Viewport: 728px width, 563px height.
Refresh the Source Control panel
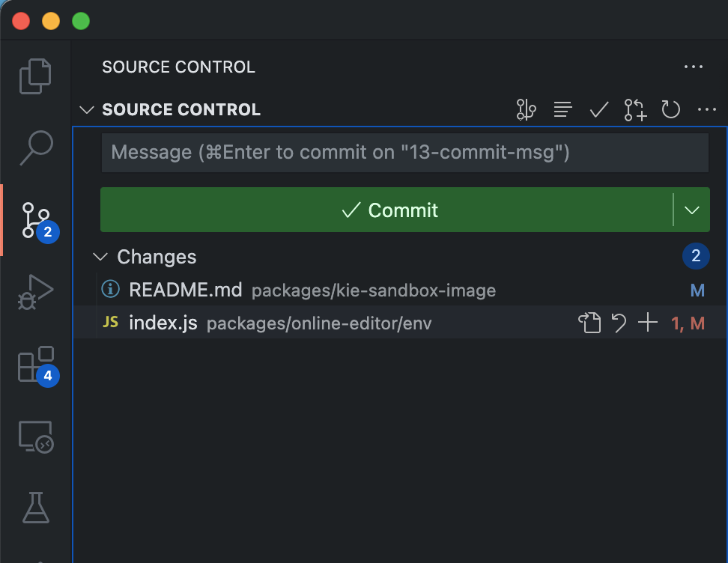coord(670,109)
